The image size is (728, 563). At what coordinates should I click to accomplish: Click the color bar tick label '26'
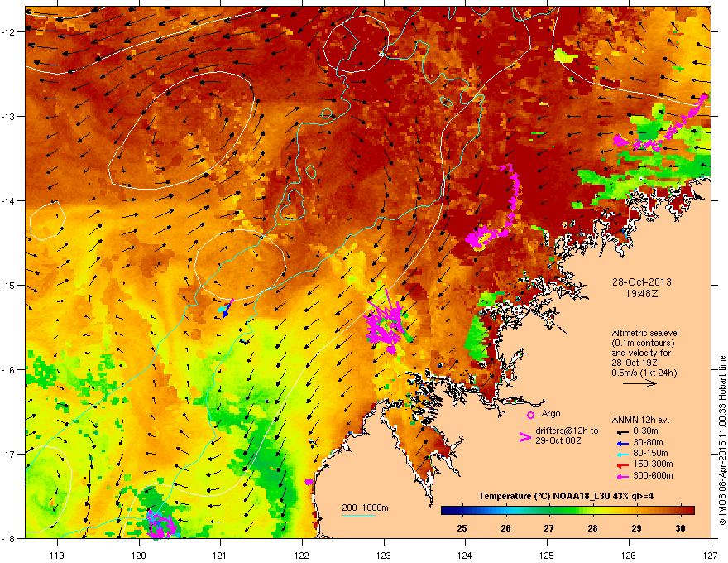tap(505, 528)
